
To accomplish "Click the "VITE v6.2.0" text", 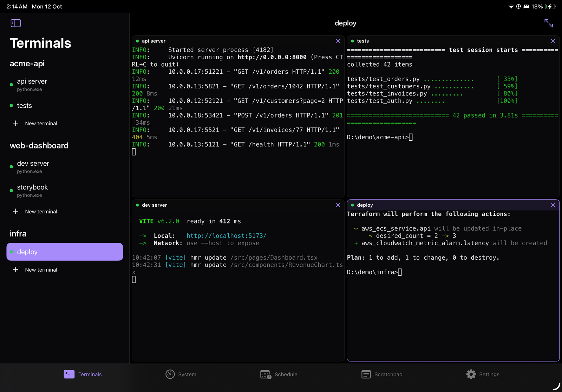I will pos(159,221).
